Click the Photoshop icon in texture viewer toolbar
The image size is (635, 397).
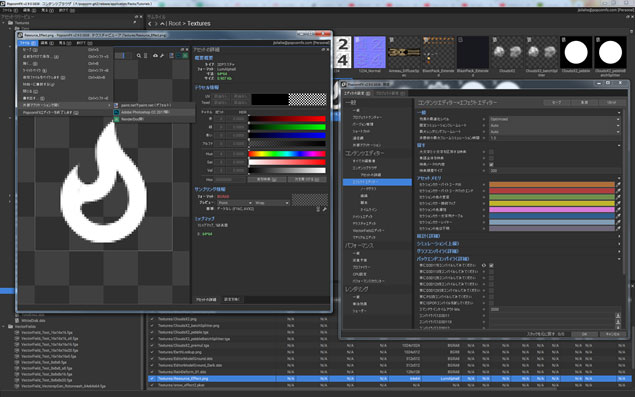pyautogui.click(x=178, y=55)
